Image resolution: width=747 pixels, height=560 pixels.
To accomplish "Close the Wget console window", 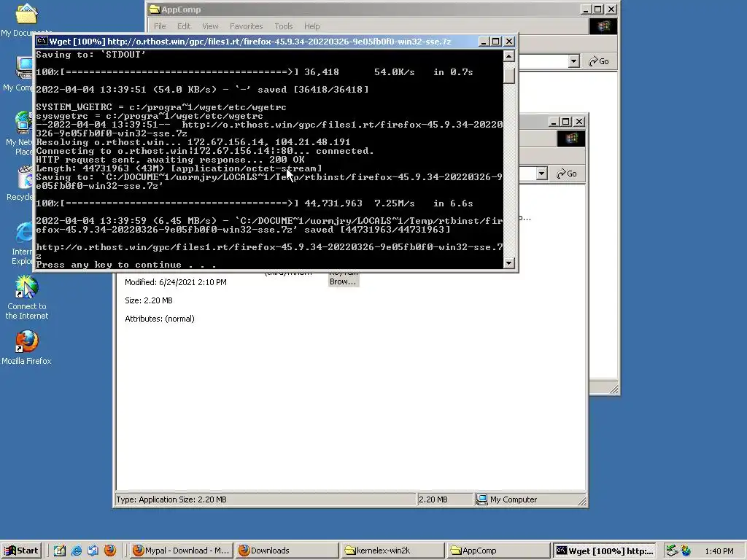I will click(509, 42).
